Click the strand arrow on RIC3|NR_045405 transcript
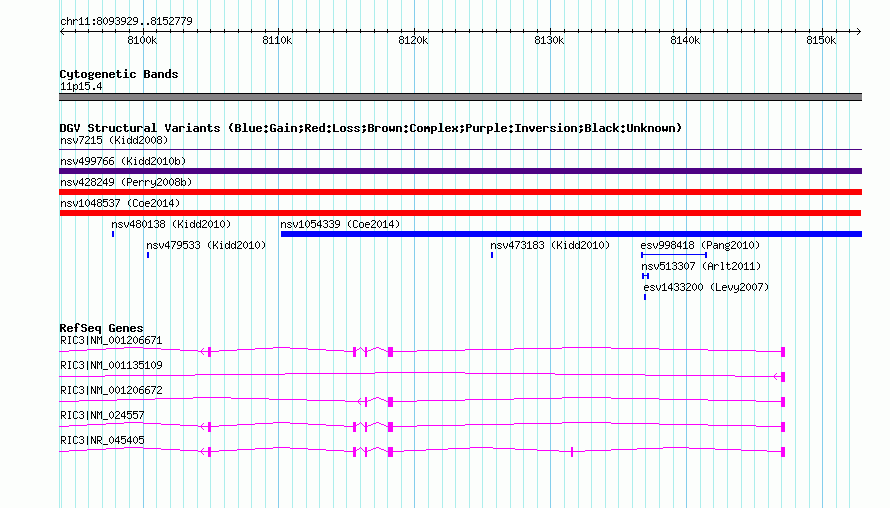This screenshot has height=508, width=890. point(203,452)
